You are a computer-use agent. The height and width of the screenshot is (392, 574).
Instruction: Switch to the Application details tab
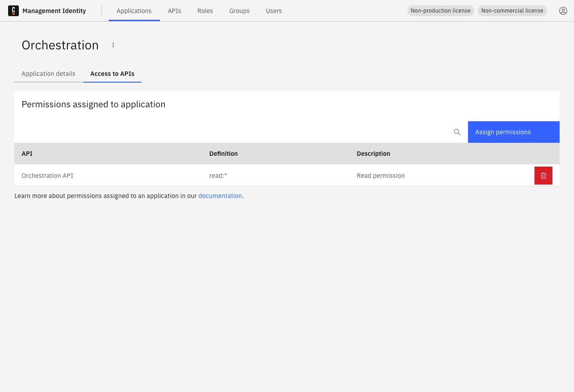pyautogui.click(x=48, y=74)
